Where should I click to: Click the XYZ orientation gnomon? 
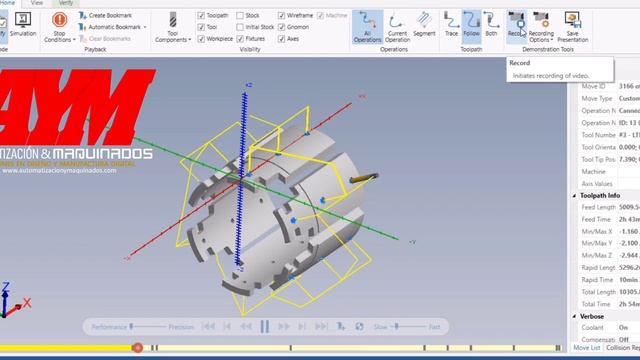pyautogui.click(x=15, y=300)
